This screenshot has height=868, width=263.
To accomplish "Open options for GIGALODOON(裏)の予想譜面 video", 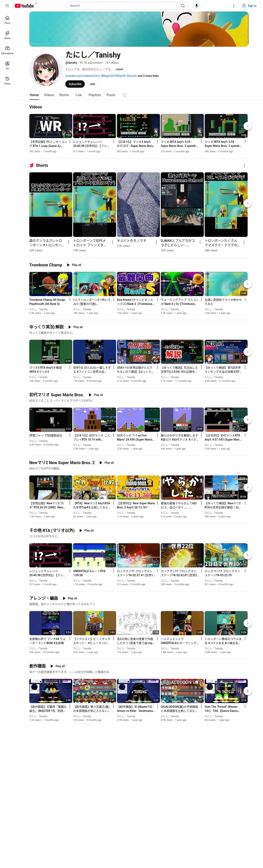I will 201,706.
